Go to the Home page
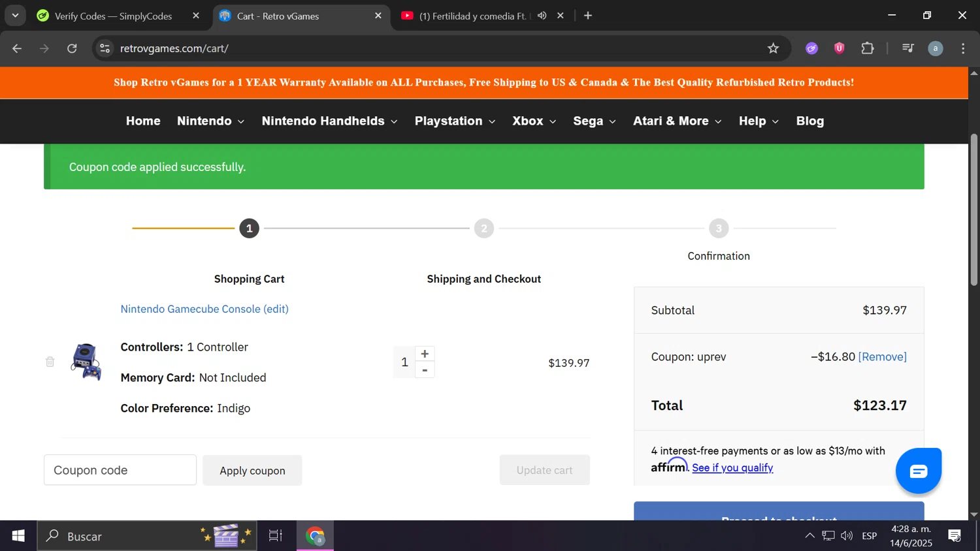Viewport: 980px width, 551px height. tap(143, 121)
